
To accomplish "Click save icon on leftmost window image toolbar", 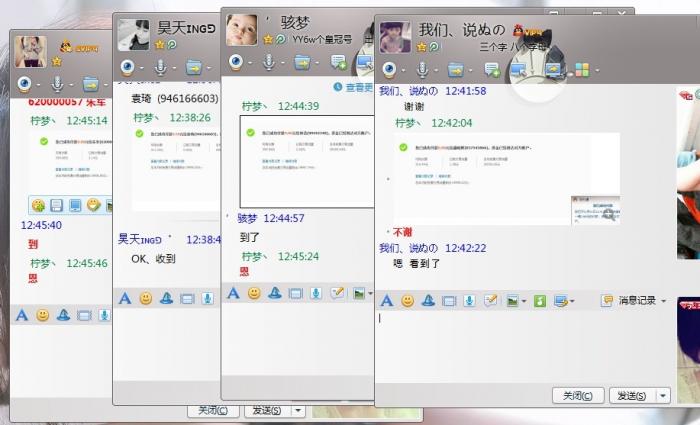I will click(x=56, y=205).
